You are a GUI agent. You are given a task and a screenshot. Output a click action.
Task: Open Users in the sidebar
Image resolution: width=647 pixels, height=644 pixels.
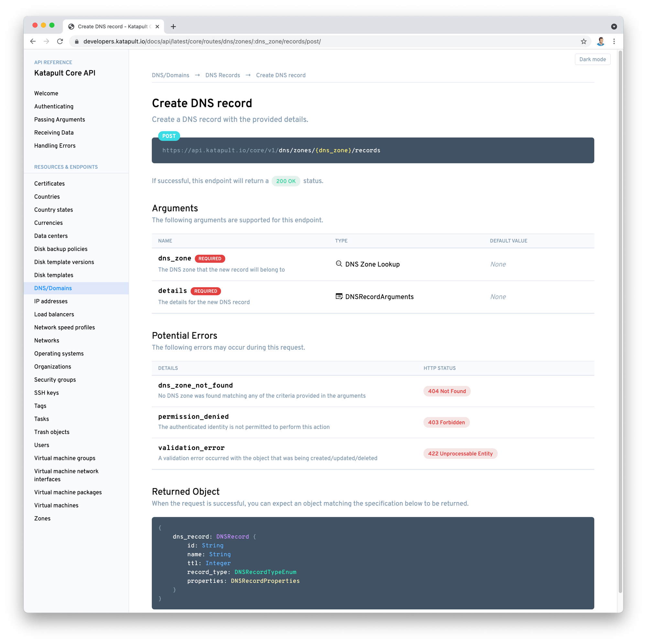click(x=41, y=445)
